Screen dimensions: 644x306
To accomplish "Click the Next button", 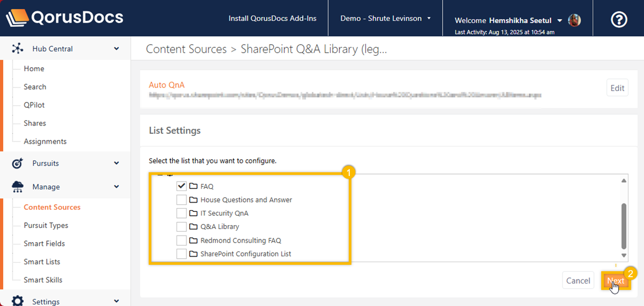I will [615, 281].
